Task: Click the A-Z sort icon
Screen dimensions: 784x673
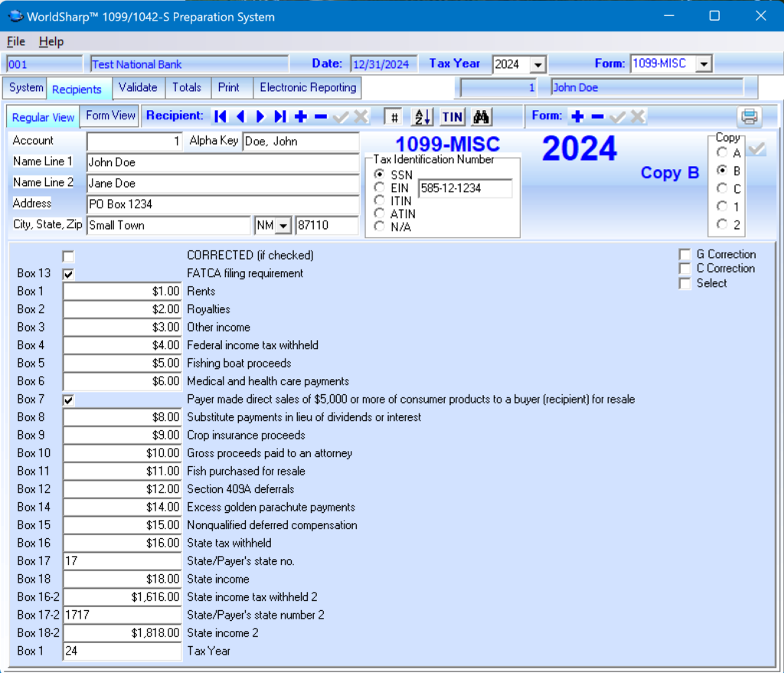Action: pyautogui.click(x=422, y=117)
